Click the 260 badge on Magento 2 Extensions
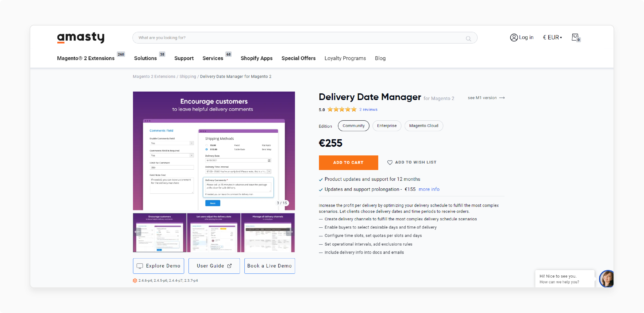Screen dimensions: 644x313 tap(121, 54)
